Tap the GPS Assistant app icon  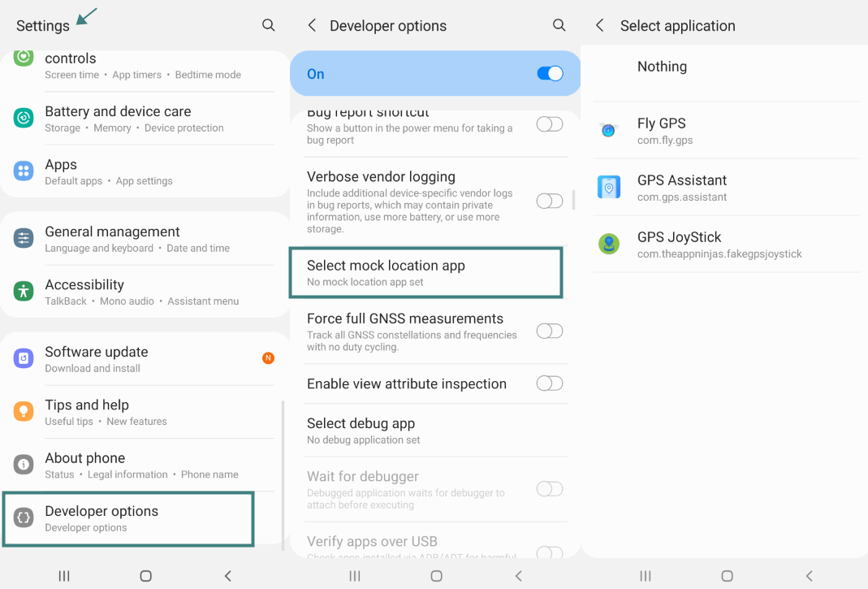(609, 187)
